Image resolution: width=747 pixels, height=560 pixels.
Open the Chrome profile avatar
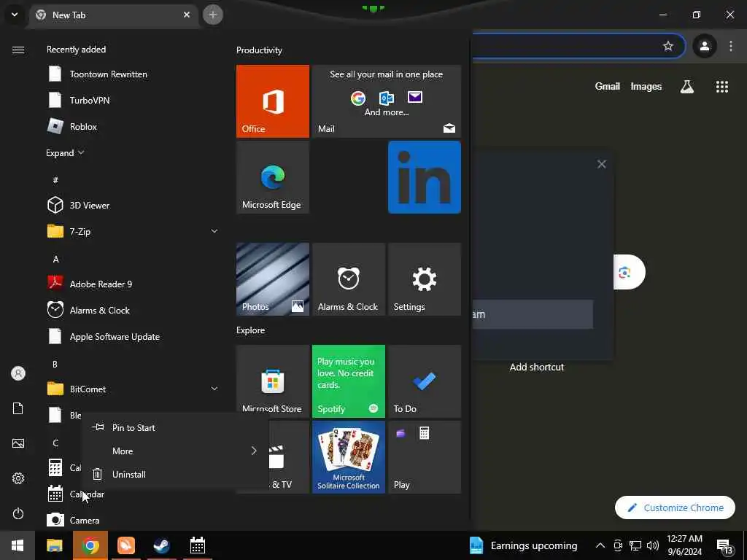click(x=704, y=46)
